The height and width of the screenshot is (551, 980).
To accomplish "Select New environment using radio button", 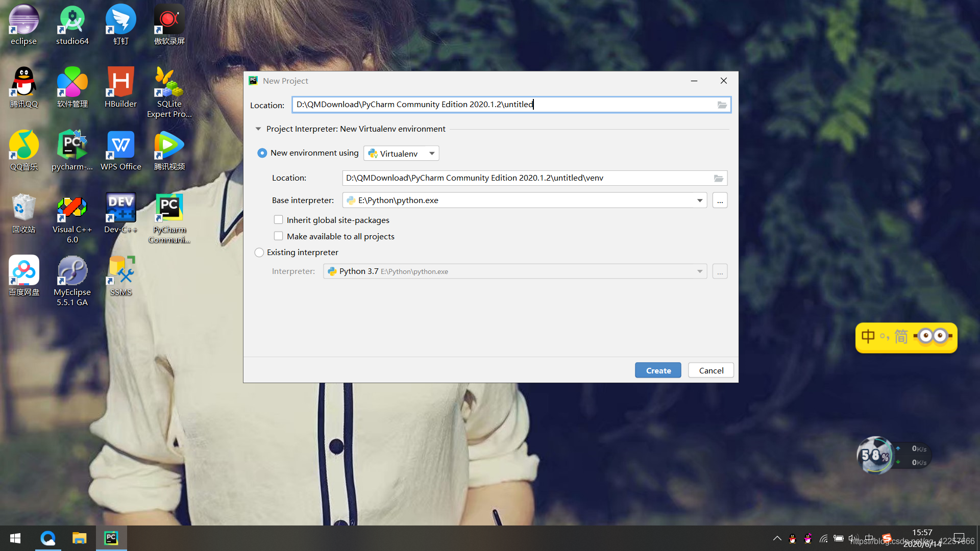I will [262, 153].
